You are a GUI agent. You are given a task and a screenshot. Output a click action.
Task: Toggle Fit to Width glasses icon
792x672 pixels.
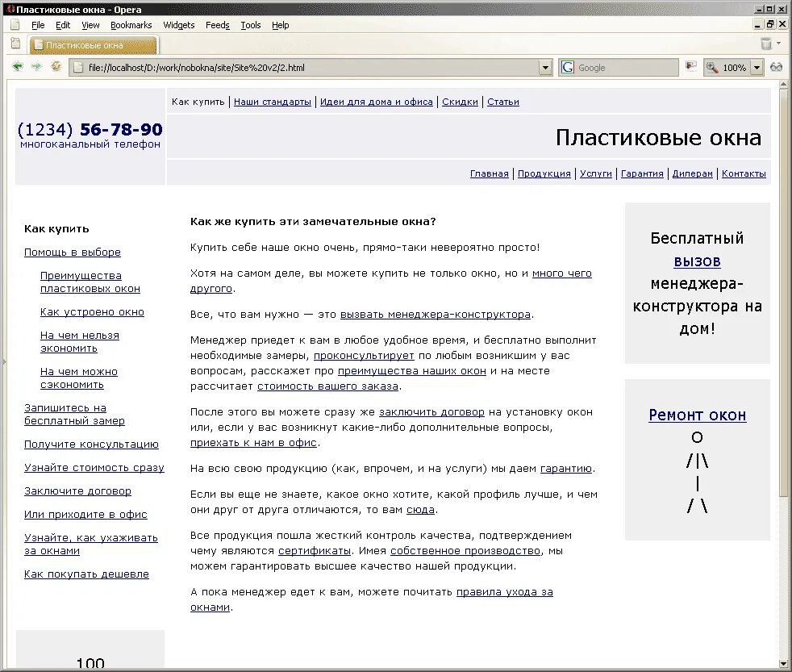[777, 67]
